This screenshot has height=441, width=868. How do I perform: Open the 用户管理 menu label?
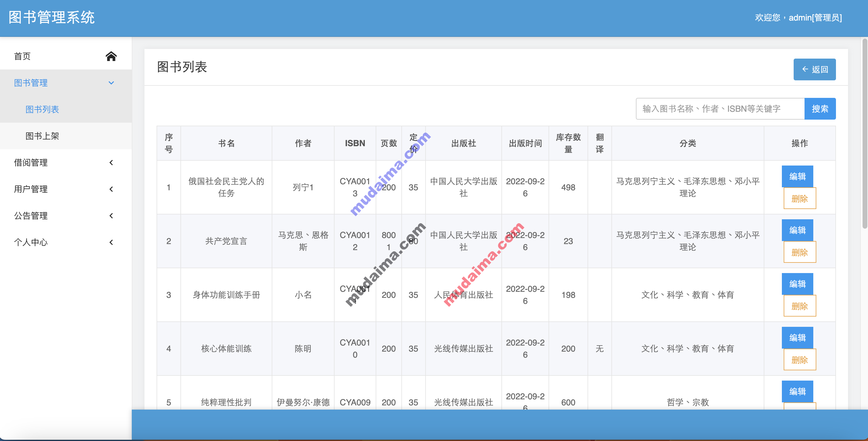pos(31,189)
